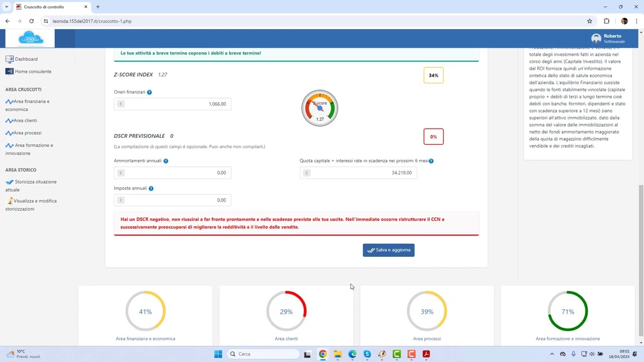Click help icon beside Quota capitale label
The height and width of the screenshot is (362, 644).
tap(431, 161)
